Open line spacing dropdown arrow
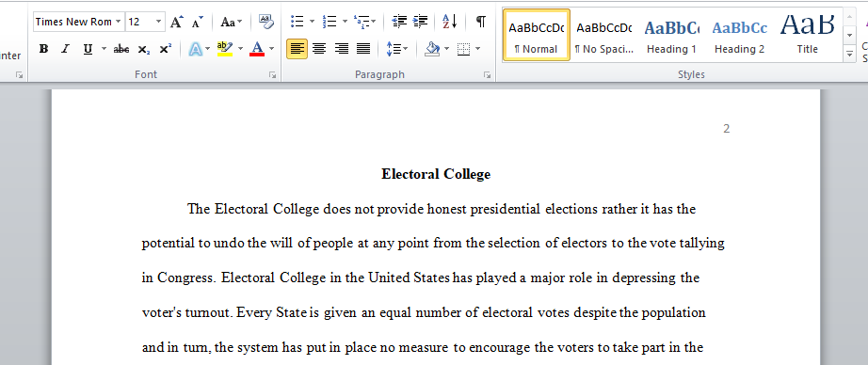 [x=405, y=49]
